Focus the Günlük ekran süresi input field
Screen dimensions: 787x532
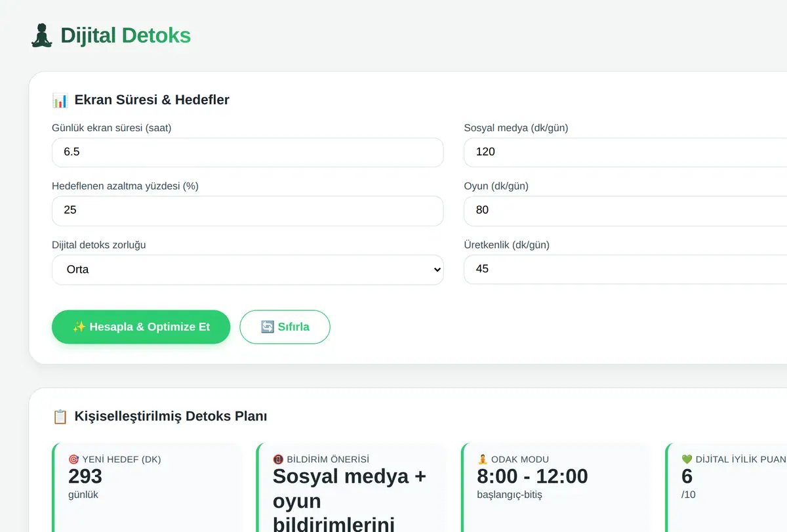pyautogui.click(x=248, y=152)
